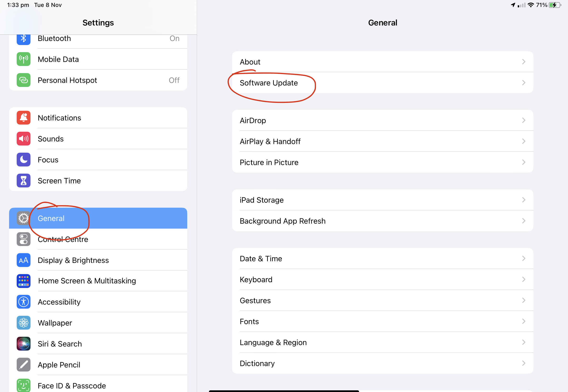Tap the 1:33 pm clock in status bar
Screen dimensions: 568x392
18,5
